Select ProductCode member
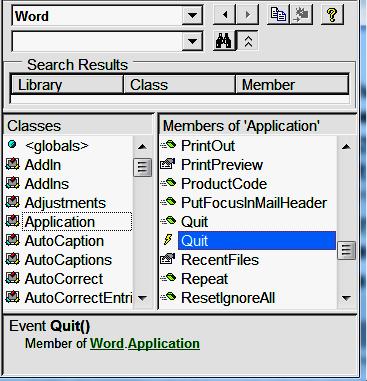Image resolution: width=367 pixels, height=381 pixels. (224, 184)
